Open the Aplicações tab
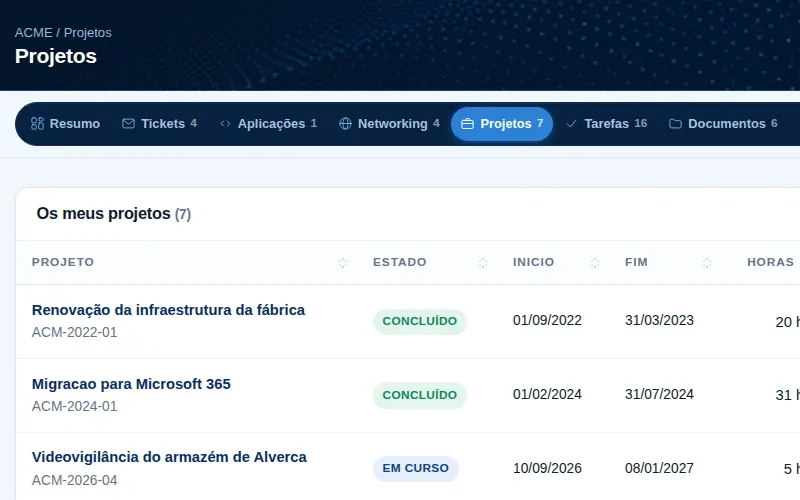The image size is (800, 500). 268,124
